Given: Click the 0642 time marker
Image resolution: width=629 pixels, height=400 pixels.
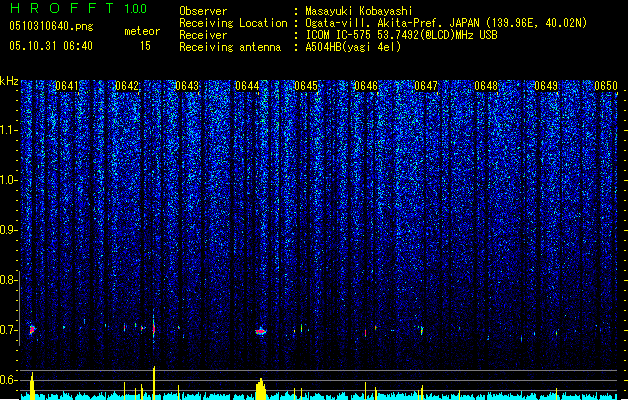Looking at the screenshot, I should [127, 86].
